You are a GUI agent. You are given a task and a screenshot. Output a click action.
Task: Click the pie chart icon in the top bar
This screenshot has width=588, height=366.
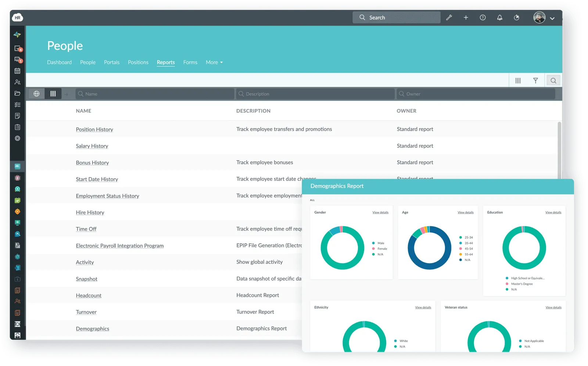click(x=516, y=17)
